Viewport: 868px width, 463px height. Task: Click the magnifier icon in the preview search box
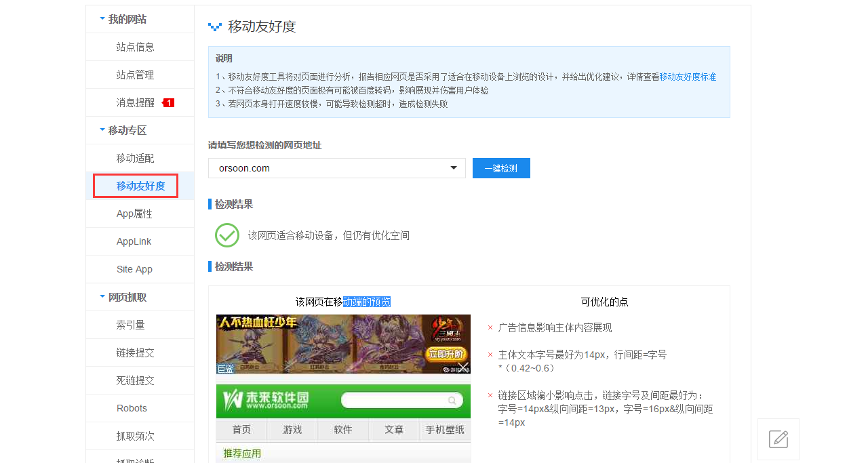tap(452, 401)
